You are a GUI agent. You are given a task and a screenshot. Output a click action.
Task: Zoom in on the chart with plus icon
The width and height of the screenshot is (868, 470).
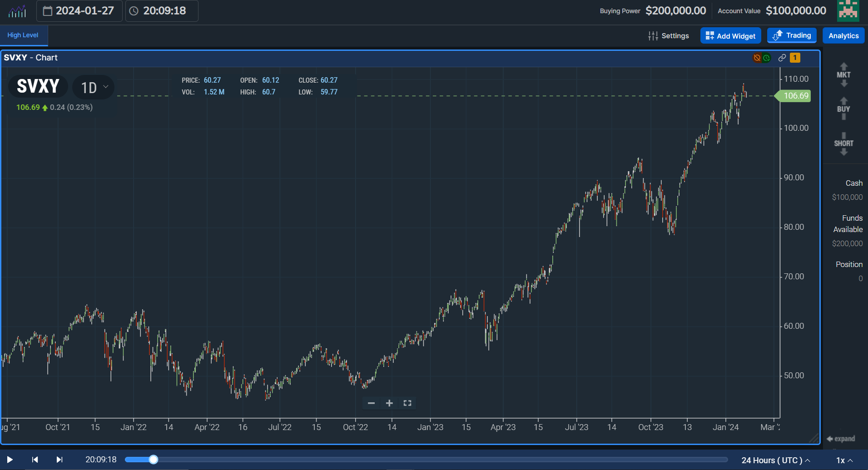pos(389,403)
